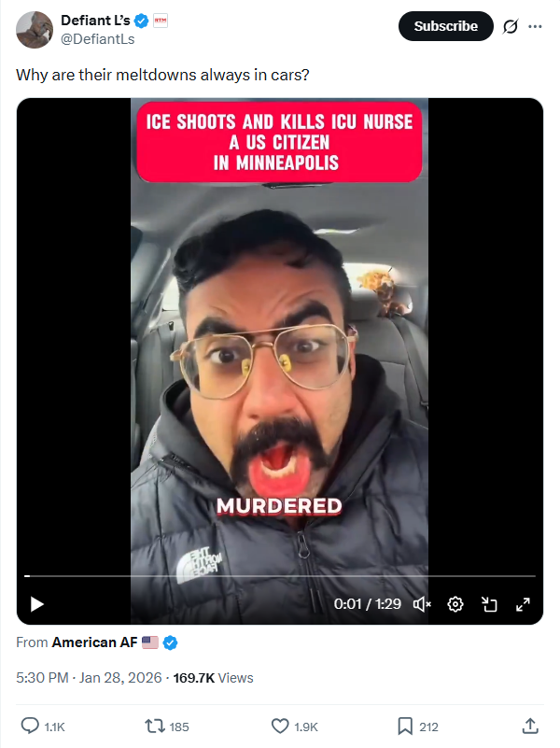Play the embedded video
The width and height of the screenshot is (560, 748).
point(37,604)
